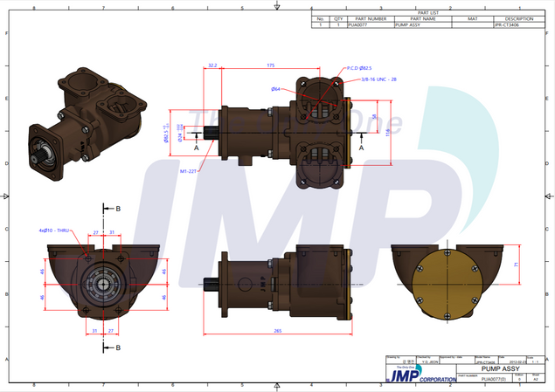Select the 175 length dimension
The height and width of the screenshot is (392, 555).
pos(270,65)
